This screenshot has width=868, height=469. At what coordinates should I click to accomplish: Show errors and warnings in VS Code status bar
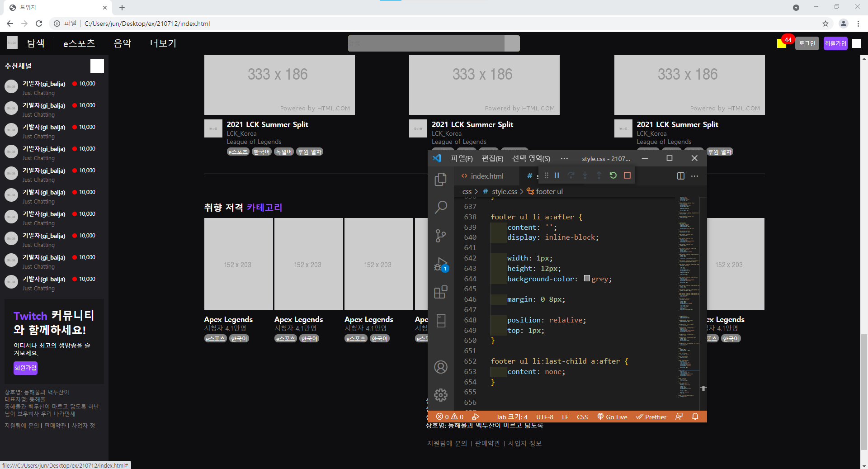[x=450, y=417]
